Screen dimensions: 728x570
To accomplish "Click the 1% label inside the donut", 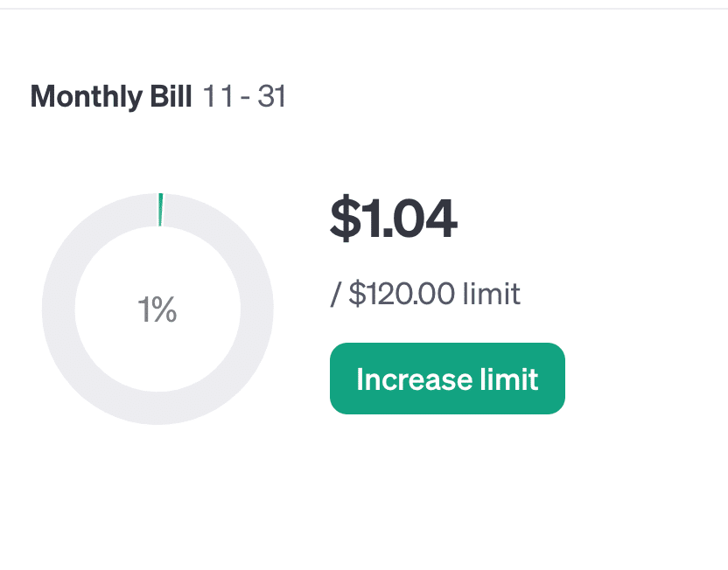I will coord(157,309).
